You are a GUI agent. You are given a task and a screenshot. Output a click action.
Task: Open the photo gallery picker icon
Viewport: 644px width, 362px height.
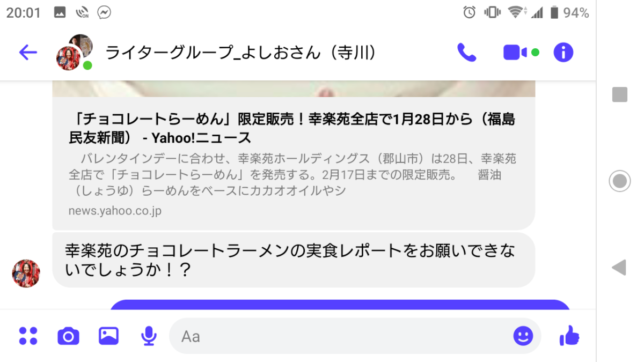108,336
